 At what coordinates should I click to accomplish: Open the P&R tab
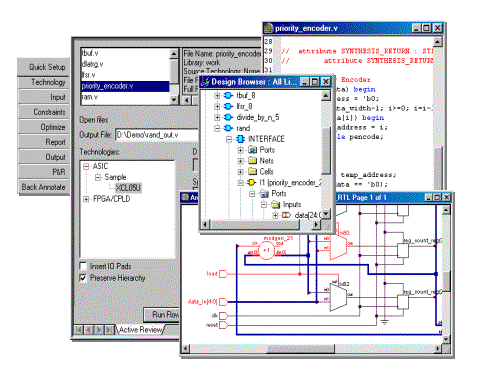pos(44,172)
